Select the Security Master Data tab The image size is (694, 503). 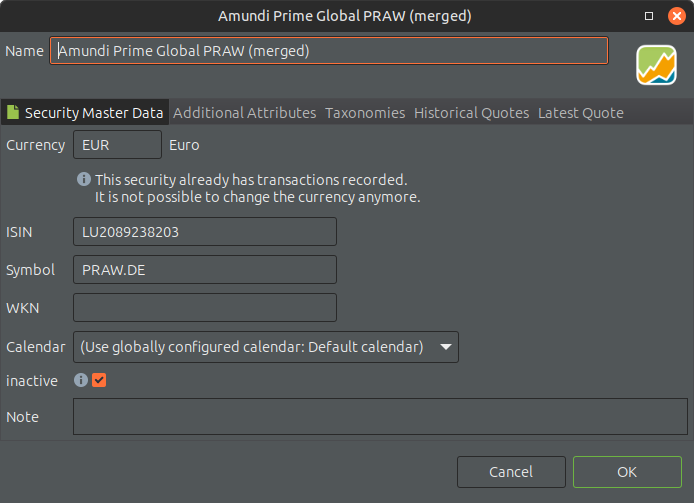tap(93, 113)
